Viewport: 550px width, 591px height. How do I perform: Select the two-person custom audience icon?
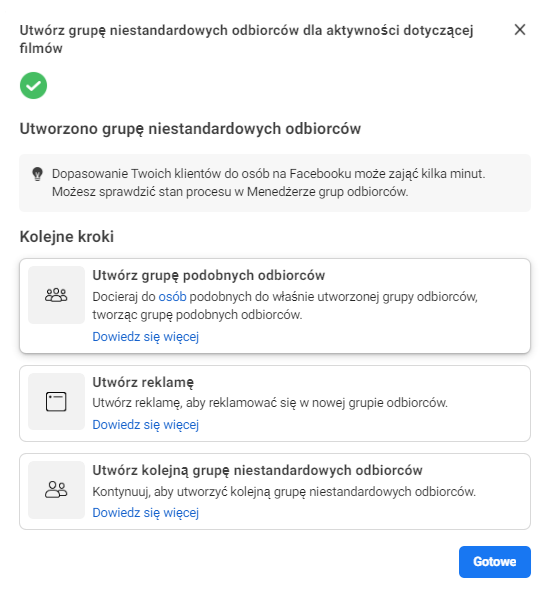tap(56, 490)
